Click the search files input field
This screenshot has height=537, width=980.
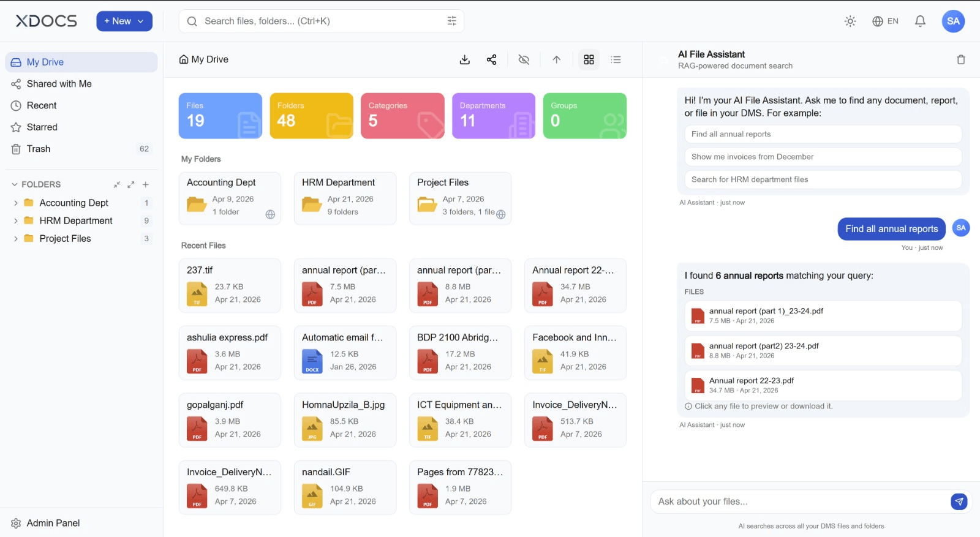pyautogui.click(x=322, y=21)
